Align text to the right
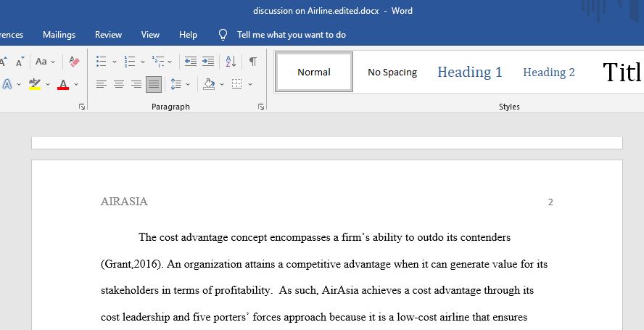Image resolution: width=644 pixels, height=330 pixels. coord(136,84)
